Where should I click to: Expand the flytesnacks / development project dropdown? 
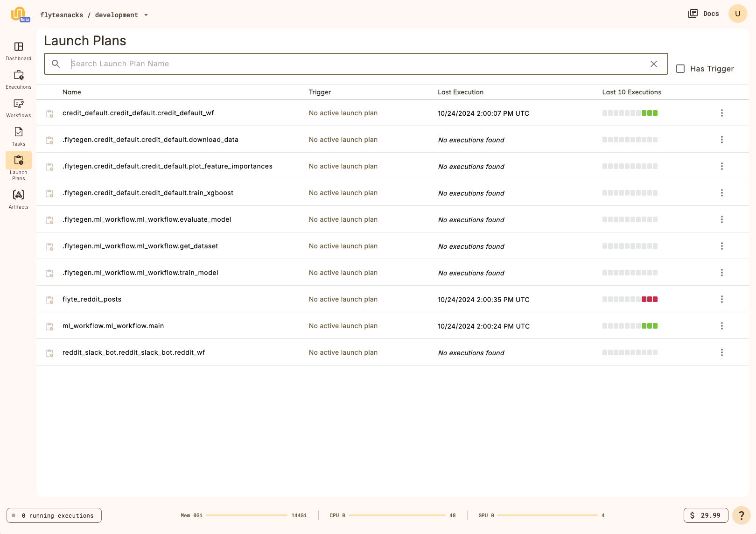click(x=146, y=15)
